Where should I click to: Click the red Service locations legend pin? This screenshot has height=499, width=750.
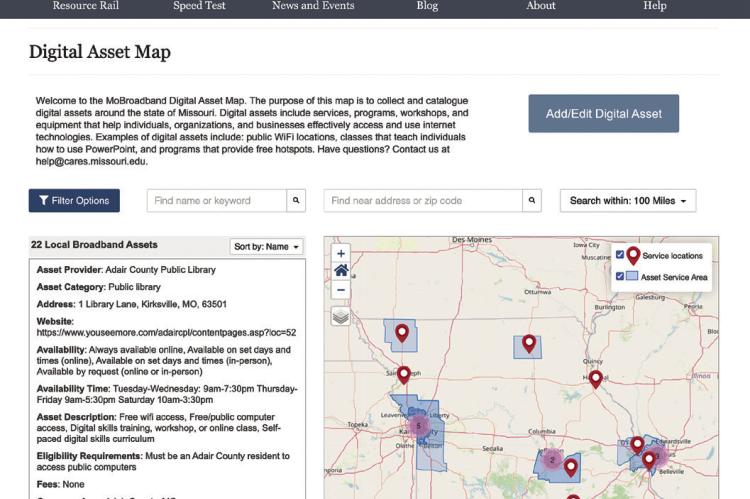(633, 255)
